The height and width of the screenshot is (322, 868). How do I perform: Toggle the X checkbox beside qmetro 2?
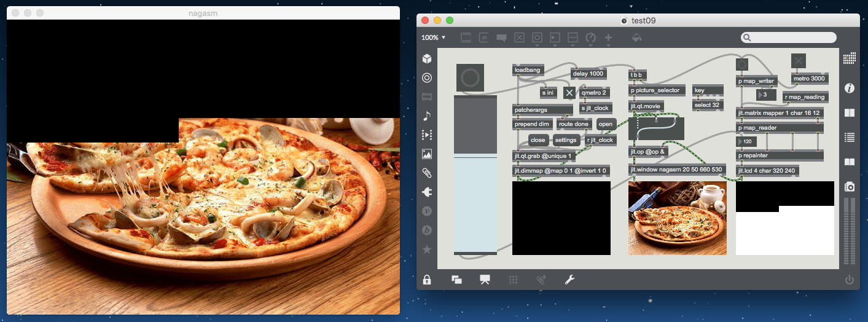(x=569, y=93)
